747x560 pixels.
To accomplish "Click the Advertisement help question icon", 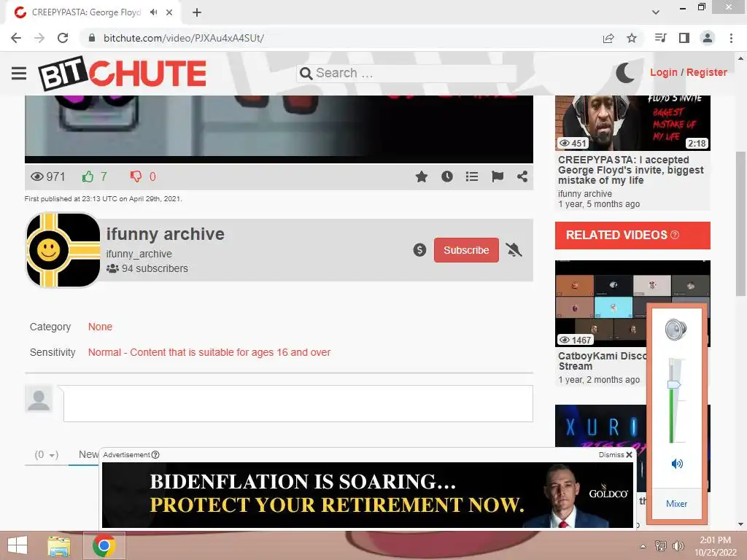I will 155,455.
